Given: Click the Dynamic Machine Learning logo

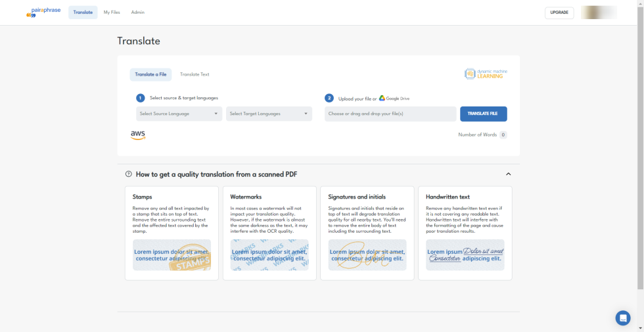Looking at the screenshot, I should coord(486,74).
